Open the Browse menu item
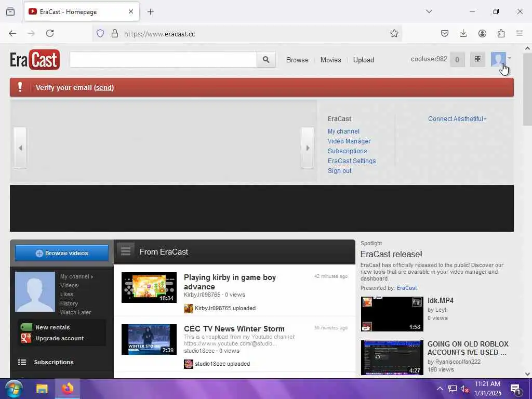 coord(297,60)
